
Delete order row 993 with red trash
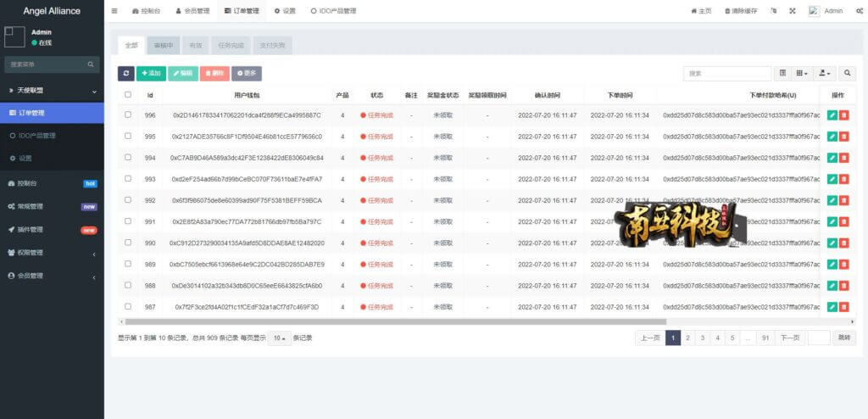click(x=843, y=179)
